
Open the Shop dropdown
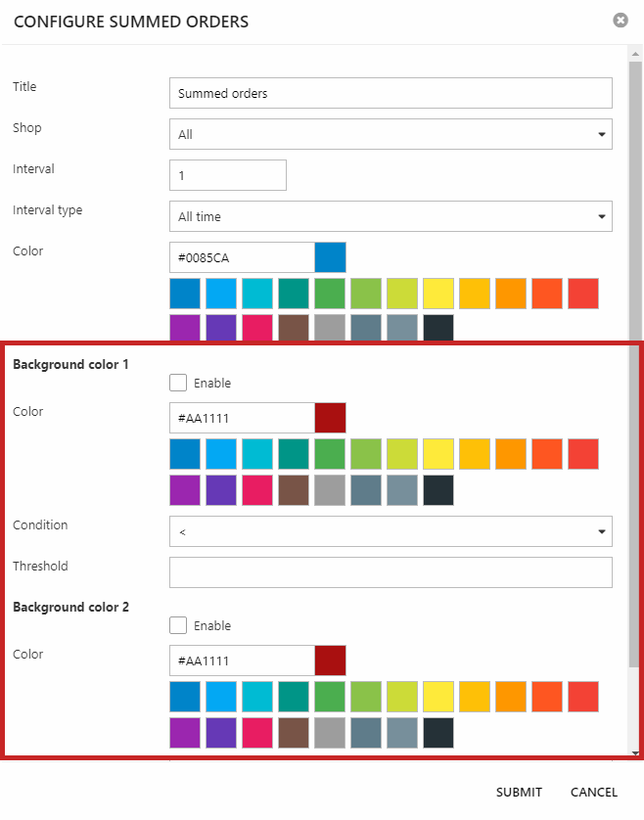(x=391, y=134)
